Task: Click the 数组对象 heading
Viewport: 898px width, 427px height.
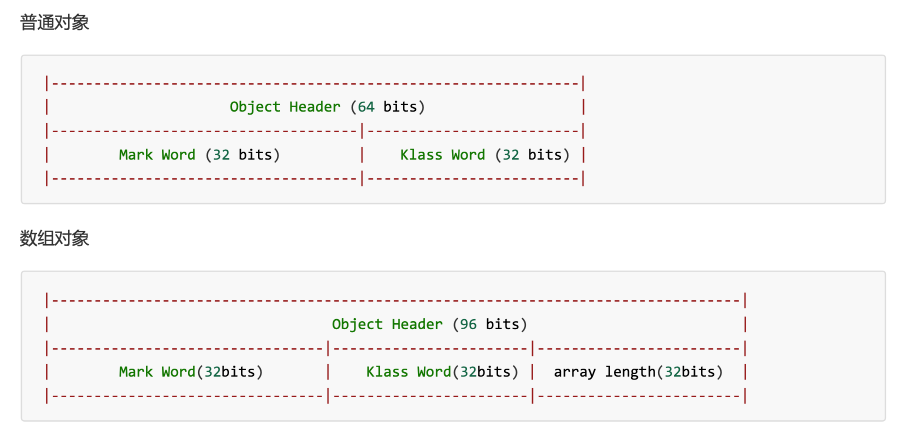Action: click(x=55, y=238)
